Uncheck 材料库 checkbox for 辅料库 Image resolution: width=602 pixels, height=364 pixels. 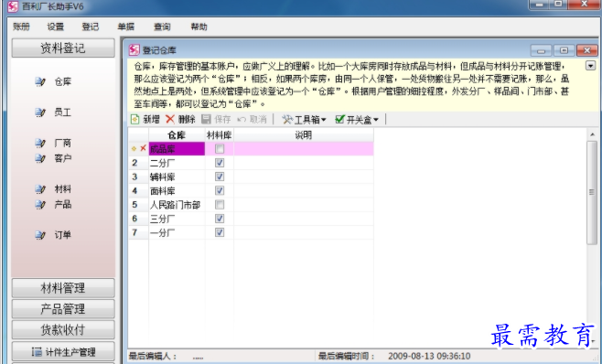tap(220, 177)
